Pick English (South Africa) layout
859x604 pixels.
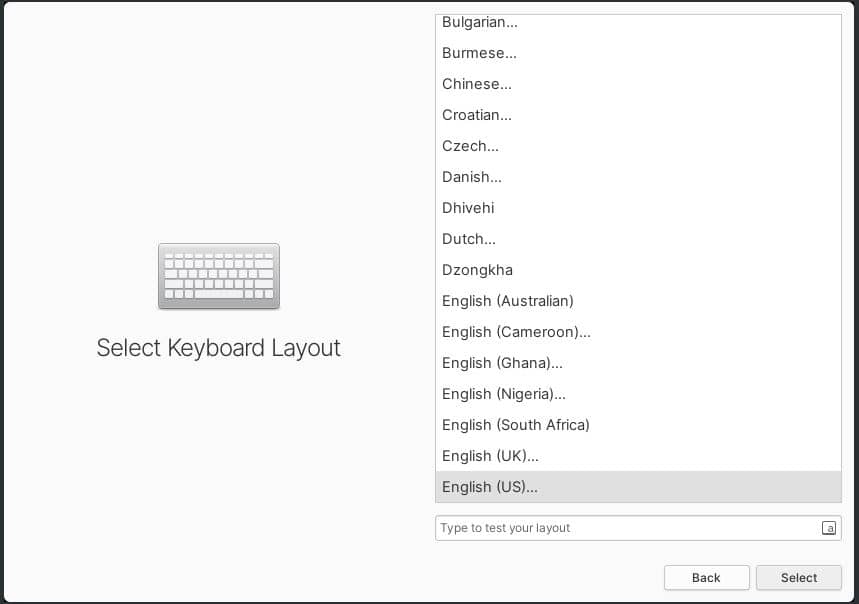pos(638,425)
